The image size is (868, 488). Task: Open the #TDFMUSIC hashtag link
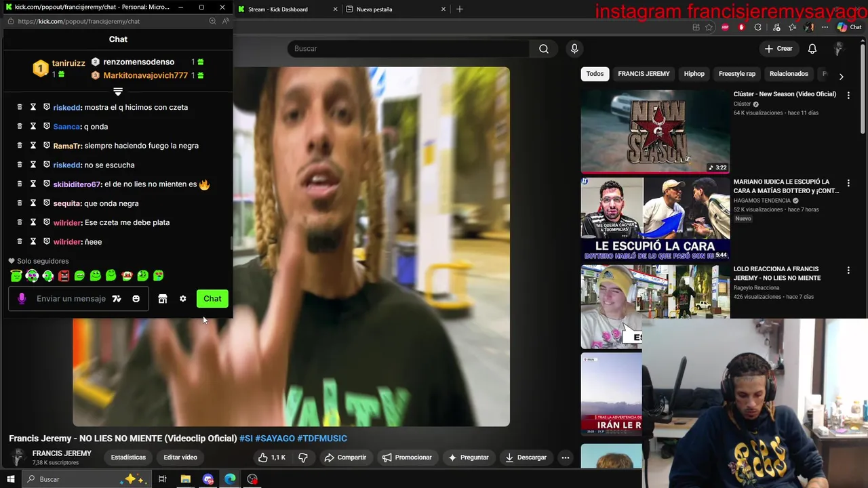(x=322, y=439)
